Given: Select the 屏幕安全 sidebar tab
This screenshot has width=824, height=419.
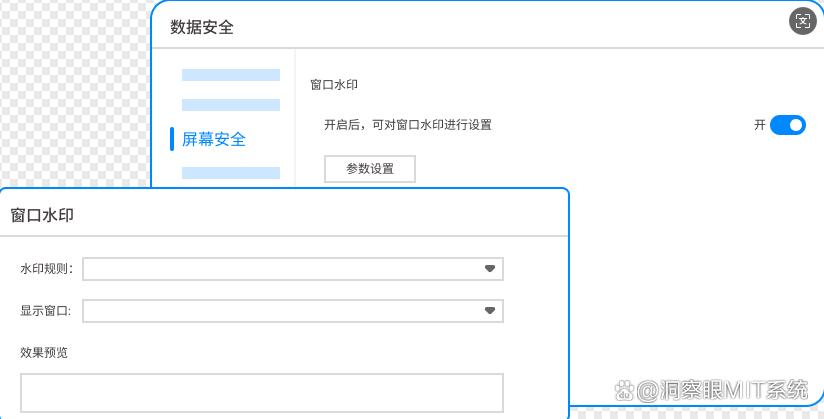Looking at the screenshot, I should [x=214, y=139].
